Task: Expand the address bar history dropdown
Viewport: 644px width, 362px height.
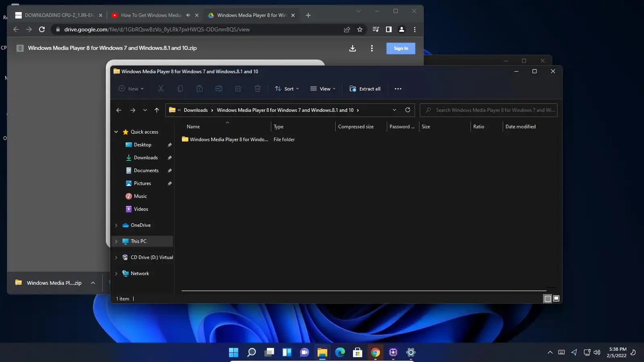Action: tap(394, 110)
